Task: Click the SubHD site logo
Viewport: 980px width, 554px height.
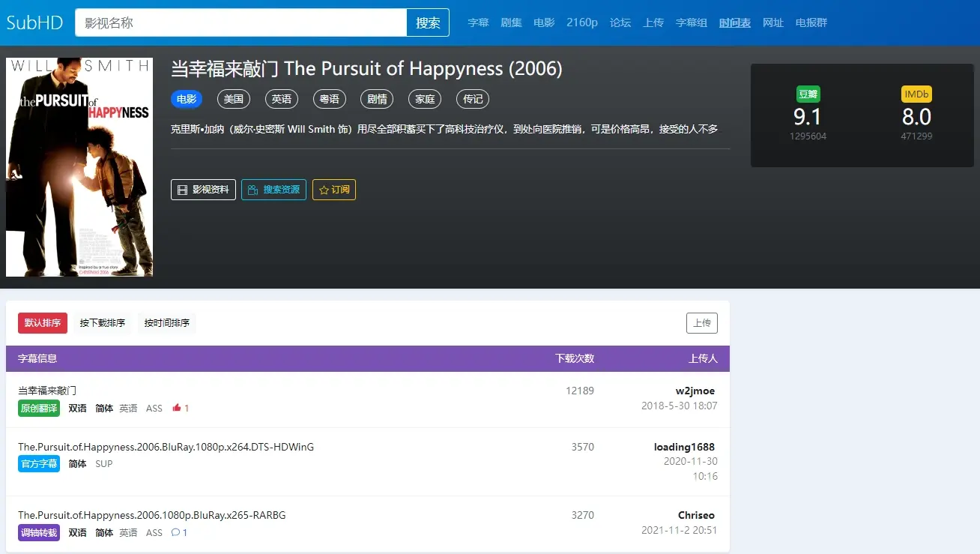Action: (34, 22)
